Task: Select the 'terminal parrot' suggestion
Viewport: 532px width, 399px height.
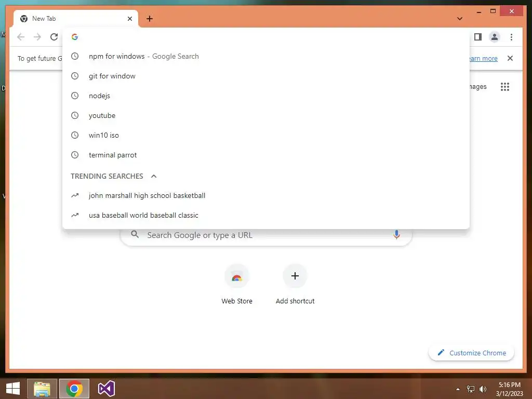Action: 266,155
